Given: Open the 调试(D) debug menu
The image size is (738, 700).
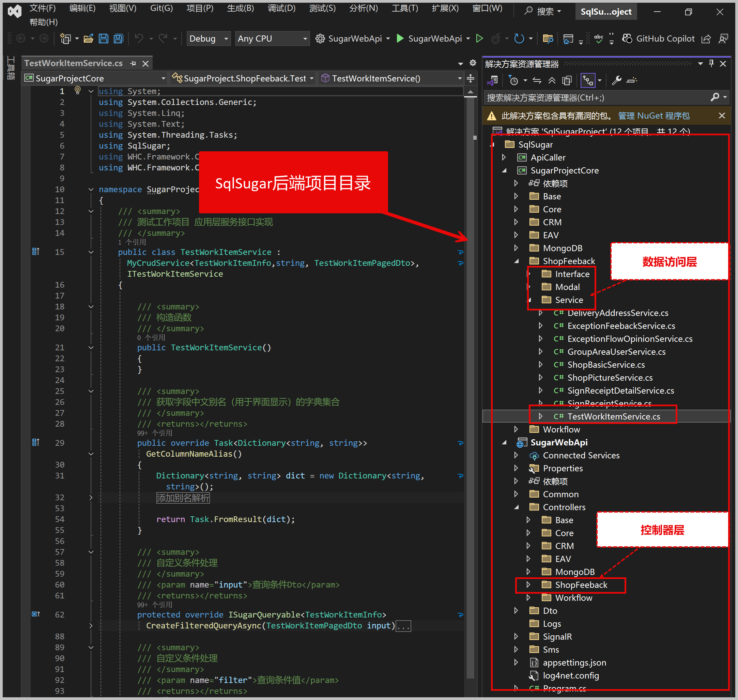Looking at the screenshot, I should click(281, 8).
